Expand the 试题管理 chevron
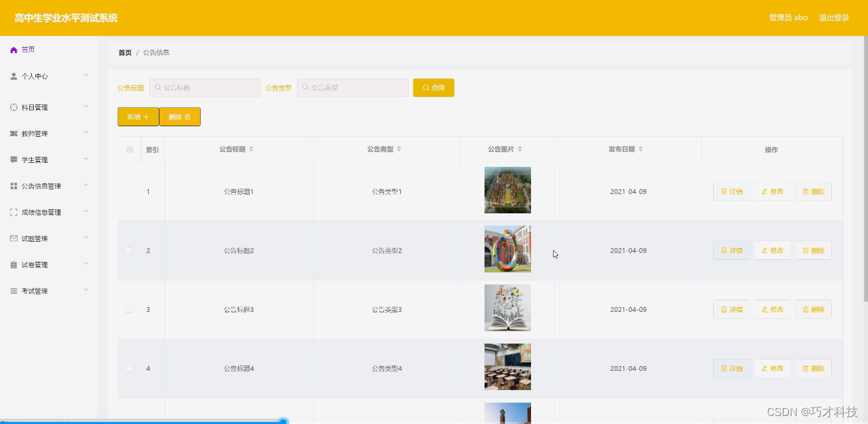Image resolution: width=868 pixels, height=424 pixels. (x=86, y=238)
